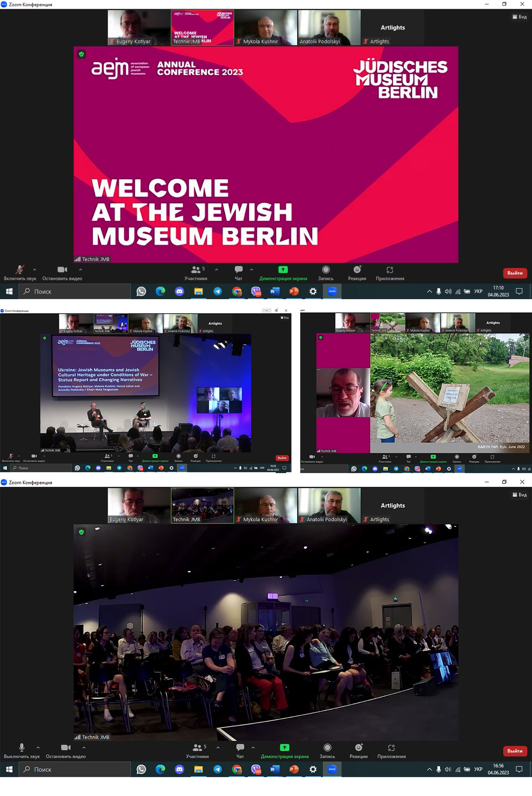Screen dimensions: 532x796
Task: Open the Вид view menu in 17:10 window
Action: (520, 17)
